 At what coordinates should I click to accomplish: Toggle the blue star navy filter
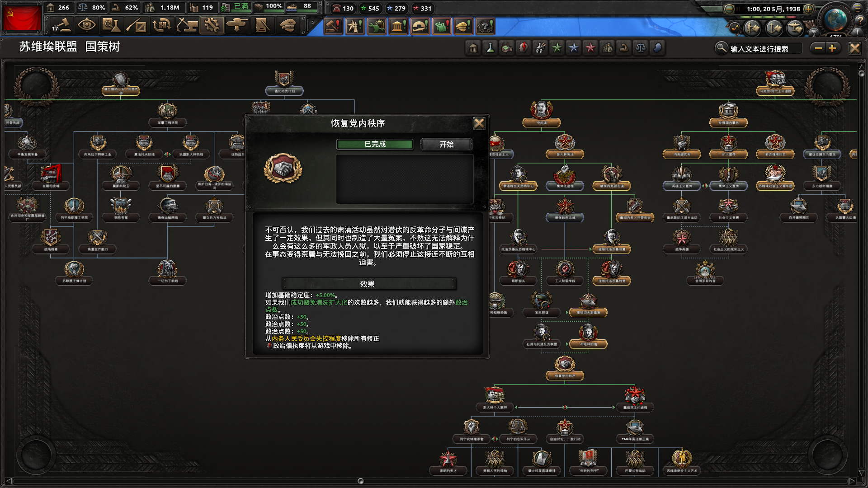(574, 48)
